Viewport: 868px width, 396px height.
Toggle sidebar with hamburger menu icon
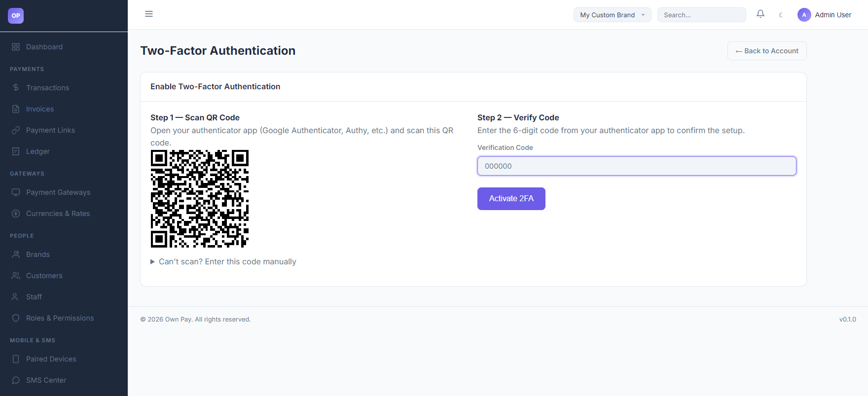[149, 14]
